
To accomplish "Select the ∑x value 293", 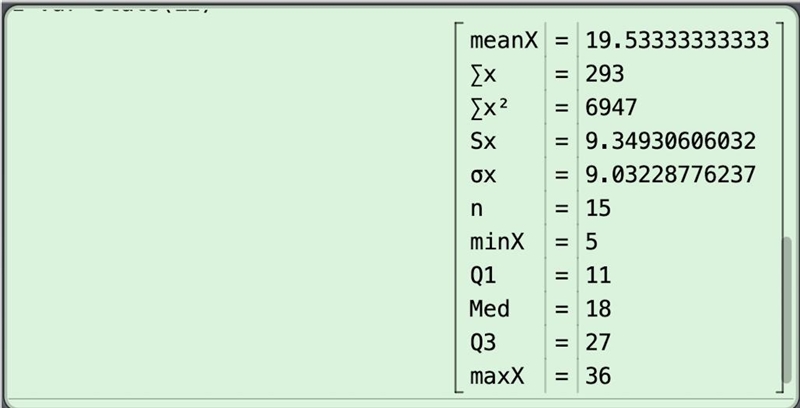I will tap(605, 74).
